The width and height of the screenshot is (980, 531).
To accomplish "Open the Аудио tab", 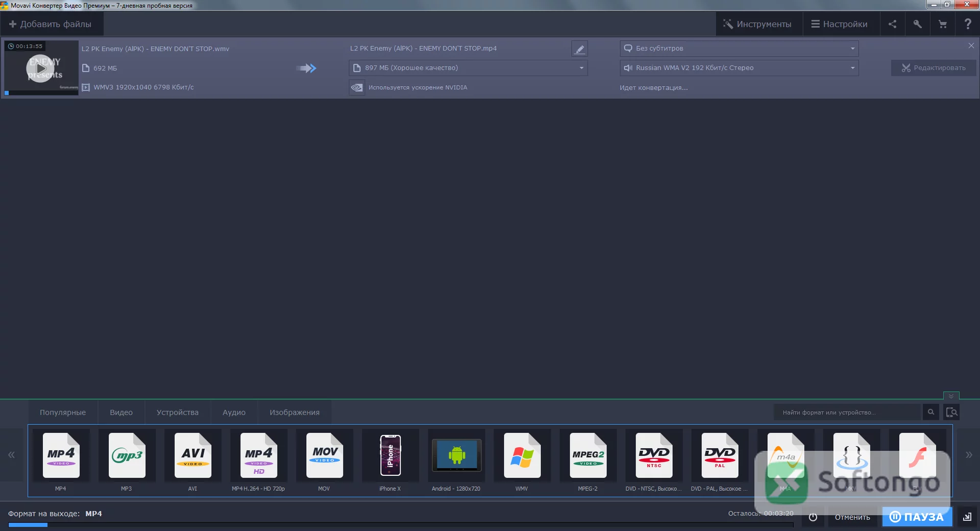I will pos(234,413).
